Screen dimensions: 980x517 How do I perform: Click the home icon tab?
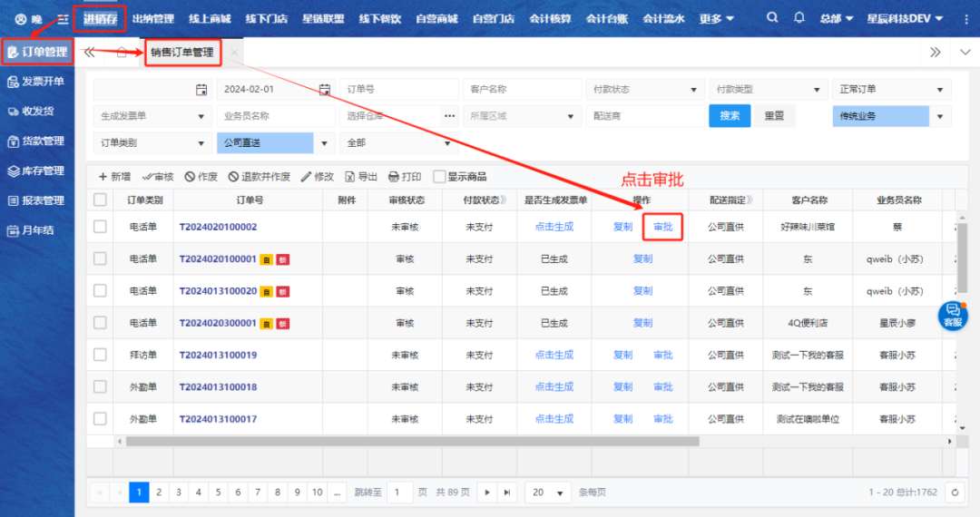tap(122, 53)
